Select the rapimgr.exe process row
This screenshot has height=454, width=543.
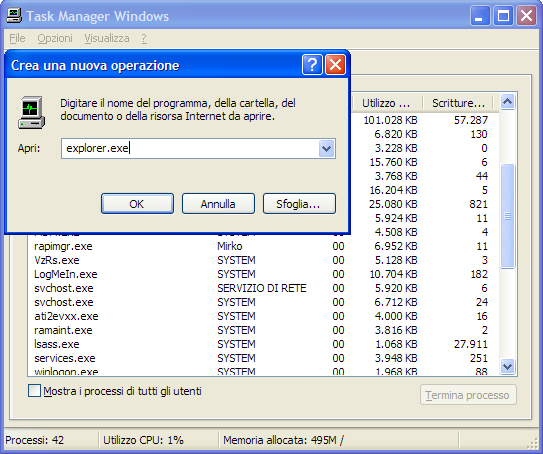pyautogui.click(x=262, y=246)
